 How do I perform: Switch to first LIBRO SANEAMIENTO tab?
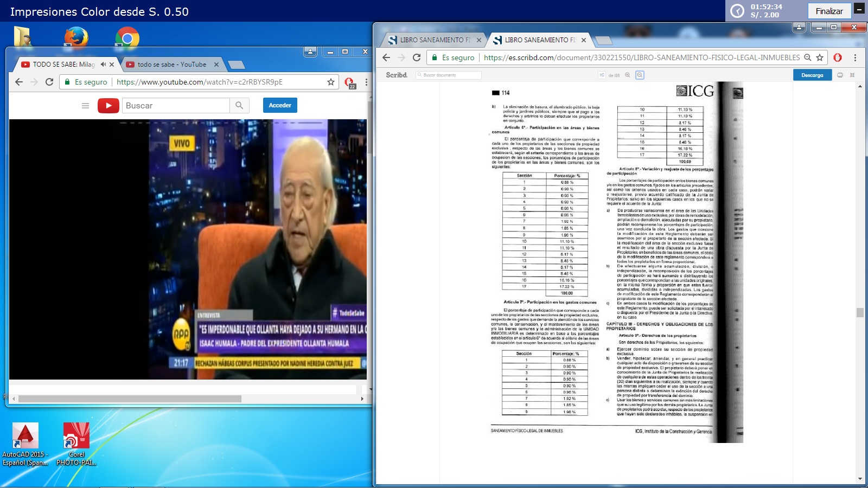point(432,40)
